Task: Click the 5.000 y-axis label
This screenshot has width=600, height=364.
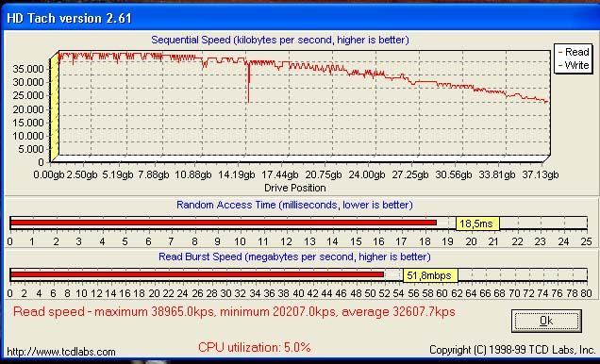Action: pyautogui.click(x=31, y=149)
